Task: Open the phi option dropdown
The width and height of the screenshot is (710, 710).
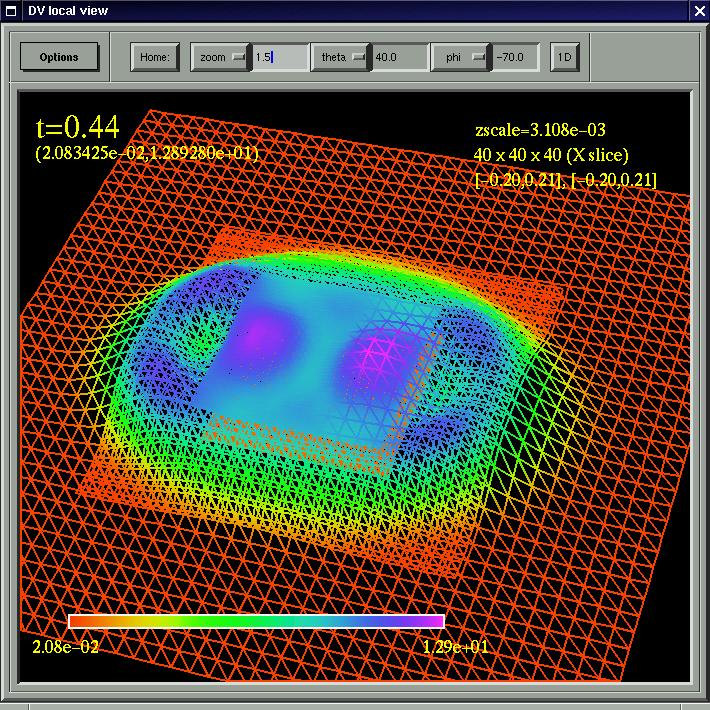Action: click(x=461, y=57)
